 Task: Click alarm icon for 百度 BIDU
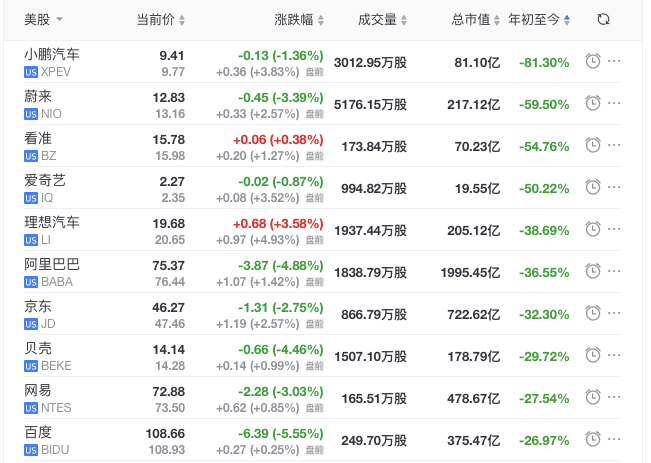point(592,439)
